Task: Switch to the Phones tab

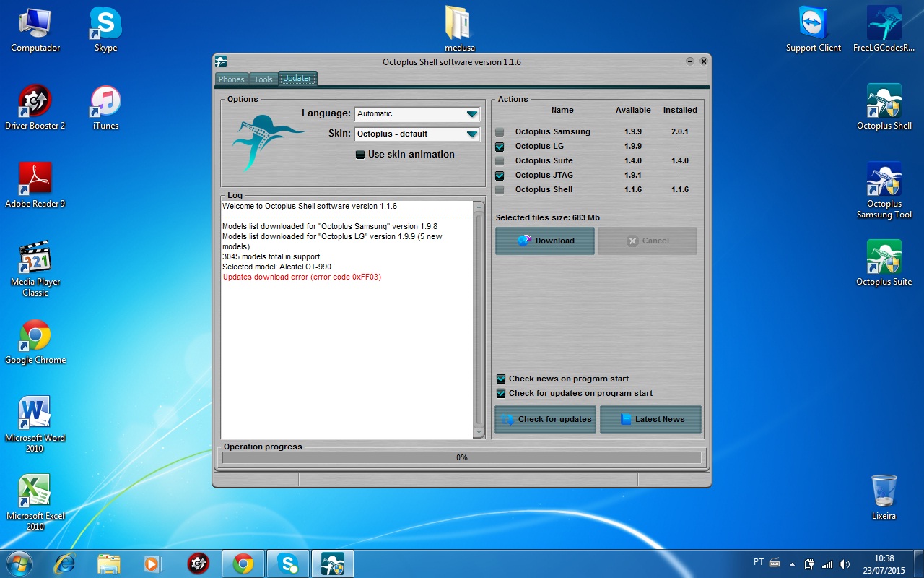Action: pos(232,79)
